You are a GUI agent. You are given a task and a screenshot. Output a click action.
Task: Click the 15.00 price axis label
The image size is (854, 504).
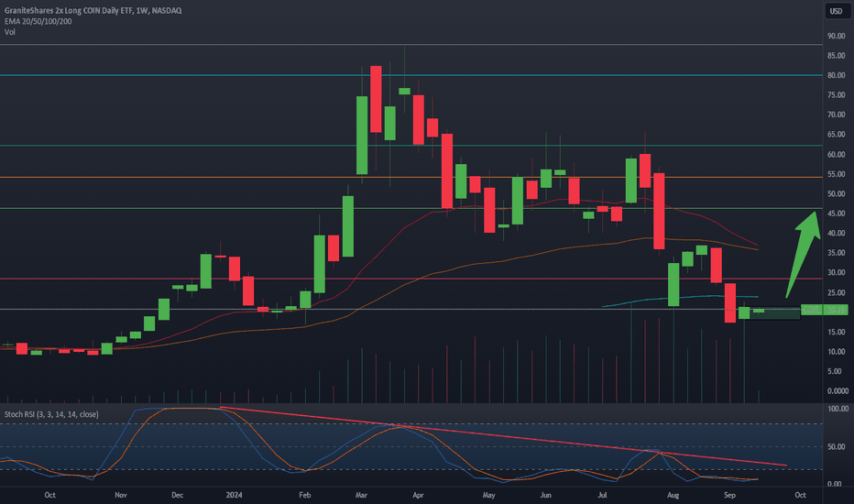[836, 332]
